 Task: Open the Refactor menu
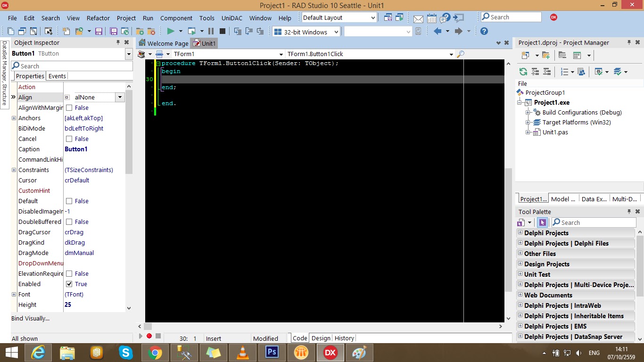pyautogui.click(x=98, y=18)
